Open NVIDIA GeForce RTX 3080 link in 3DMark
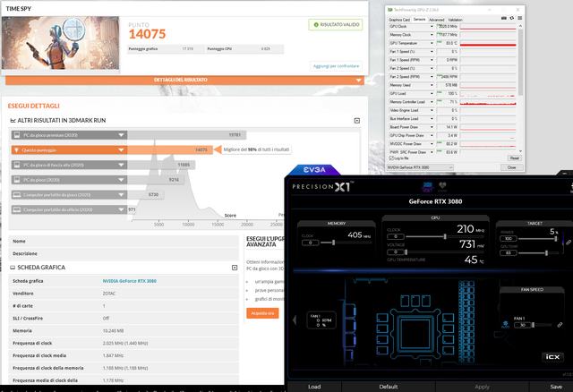Image resolution: width=573 pixels, height=392 pixels. [129, 281]
